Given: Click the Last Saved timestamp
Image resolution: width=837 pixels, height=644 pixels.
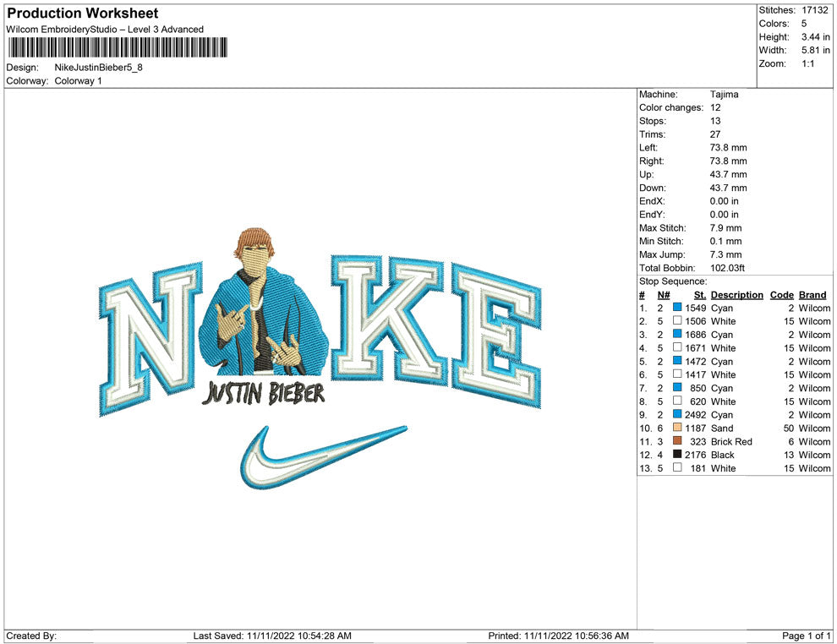Looking at the screenshot, I should (272, 636).
